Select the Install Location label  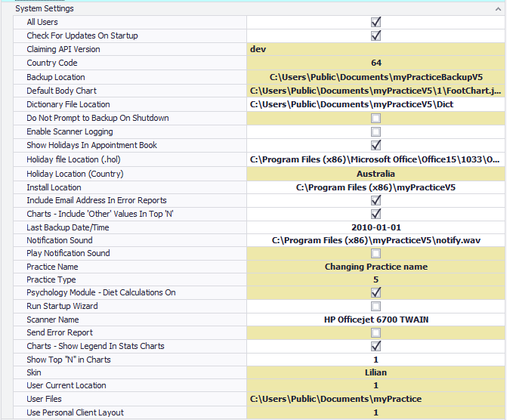click(54, 187)
